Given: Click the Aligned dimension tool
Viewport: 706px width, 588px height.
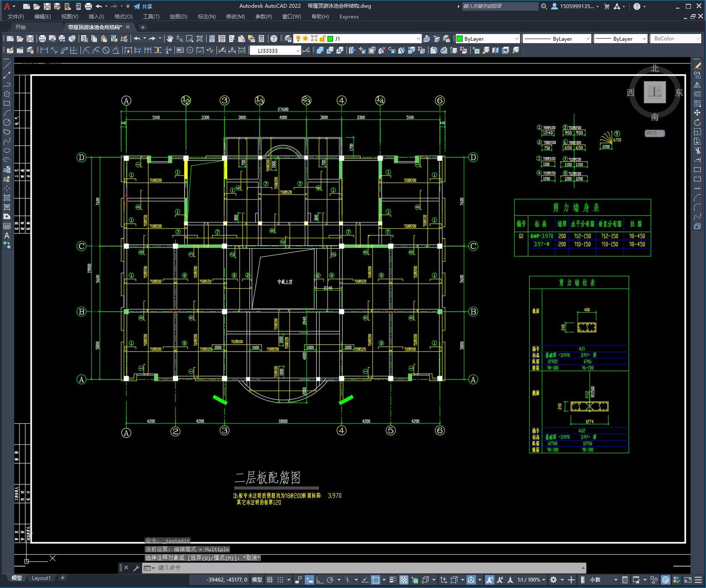Looking at the screenshot, I should click(54, 50).
